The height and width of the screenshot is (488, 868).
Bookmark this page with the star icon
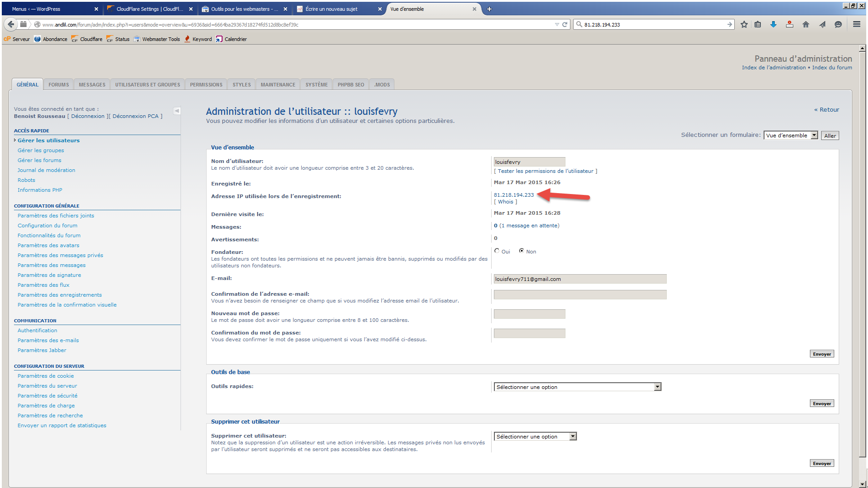tap(744, 24)
